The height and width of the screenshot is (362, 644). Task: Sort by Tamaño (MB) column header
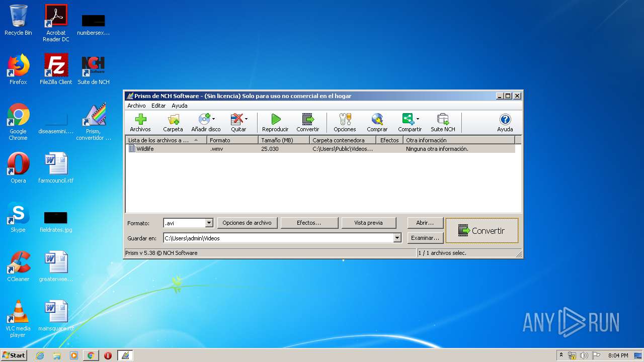(284, 140)
